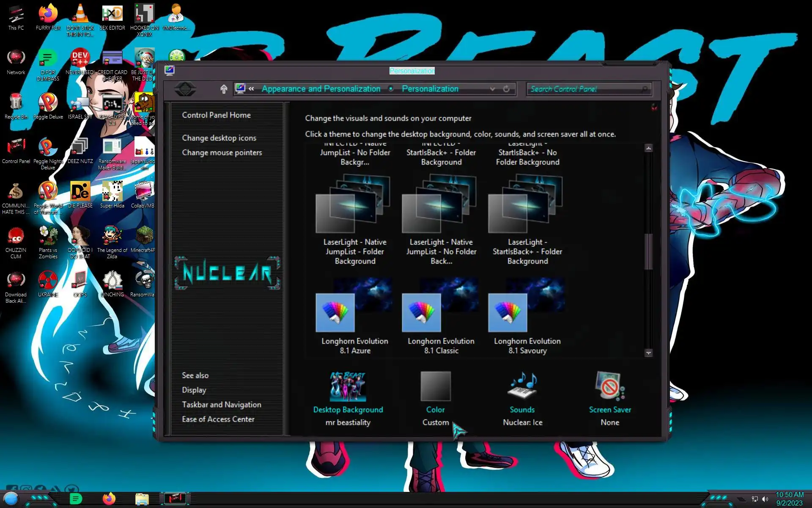Open File Explorer on the taskbar
Viewport: 812px width, 508px height.
tap(142, 499)
